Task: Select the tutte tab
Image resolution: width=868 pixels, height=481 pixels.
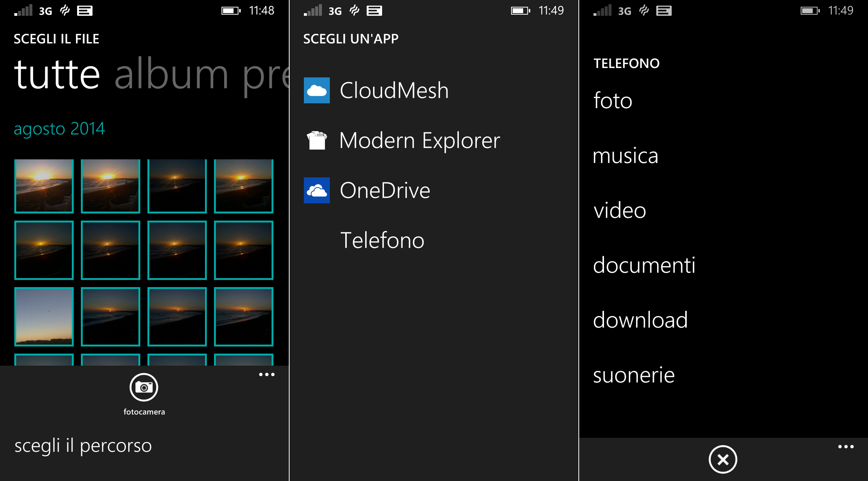Action: 57,74
